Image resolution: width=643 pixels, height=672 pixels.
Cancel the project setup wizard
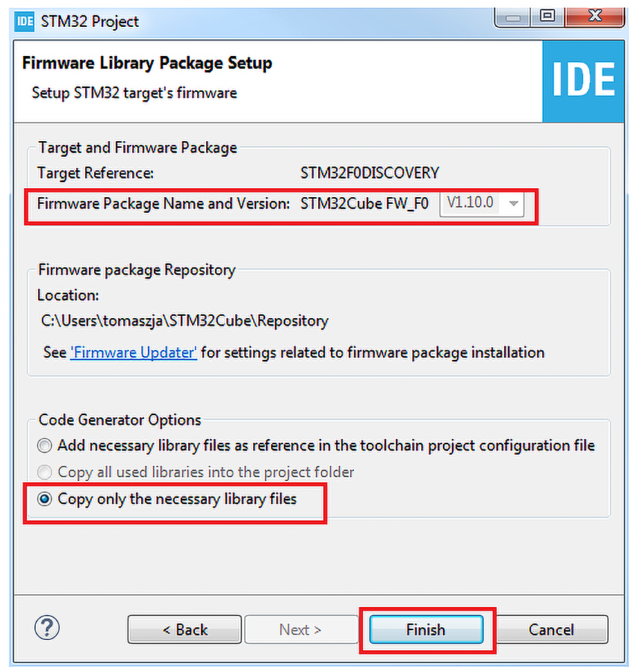551,629
